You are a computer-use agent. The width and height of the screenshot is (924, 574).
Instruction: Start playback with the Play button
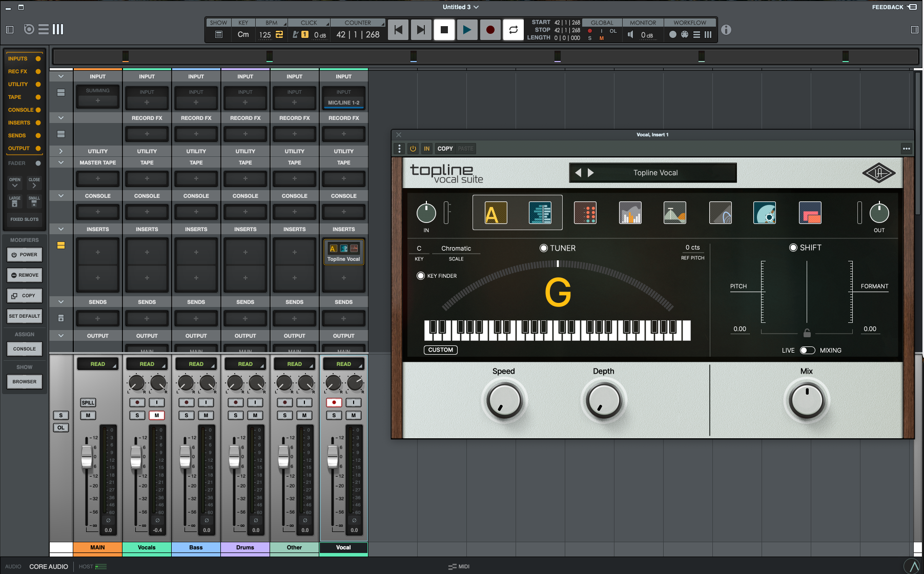tap(467, 30)
